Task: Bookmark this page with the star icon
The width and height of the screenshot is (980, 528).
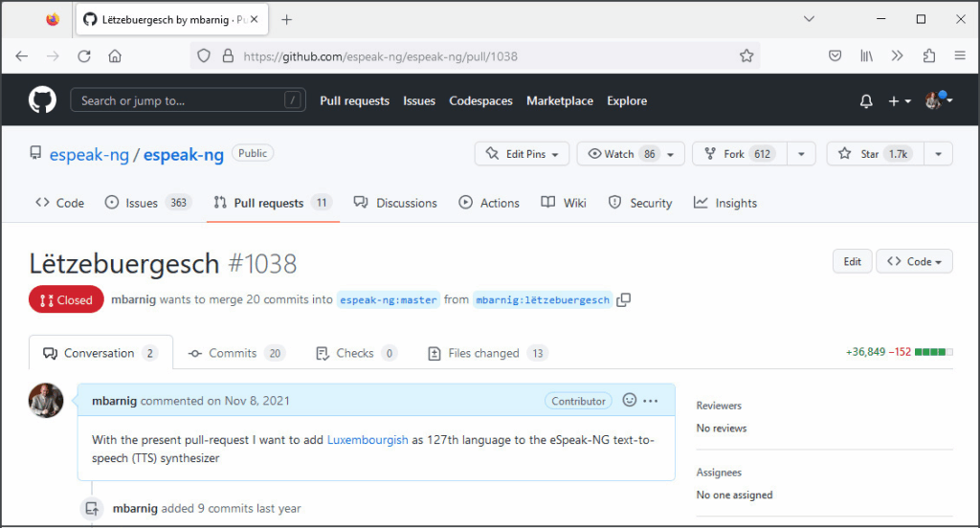Action: tap(746, 56)
